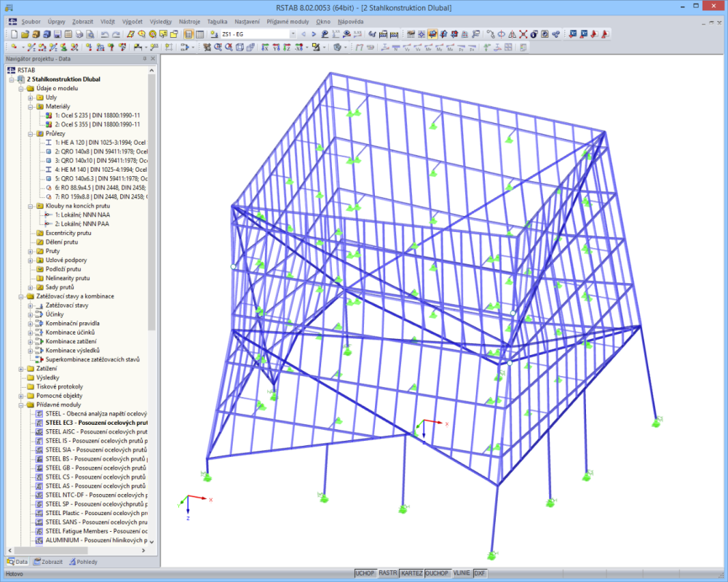Screen dimensions: 728x582
Task: Click the rotate circle icon
Action: click(x=502, y=34)
